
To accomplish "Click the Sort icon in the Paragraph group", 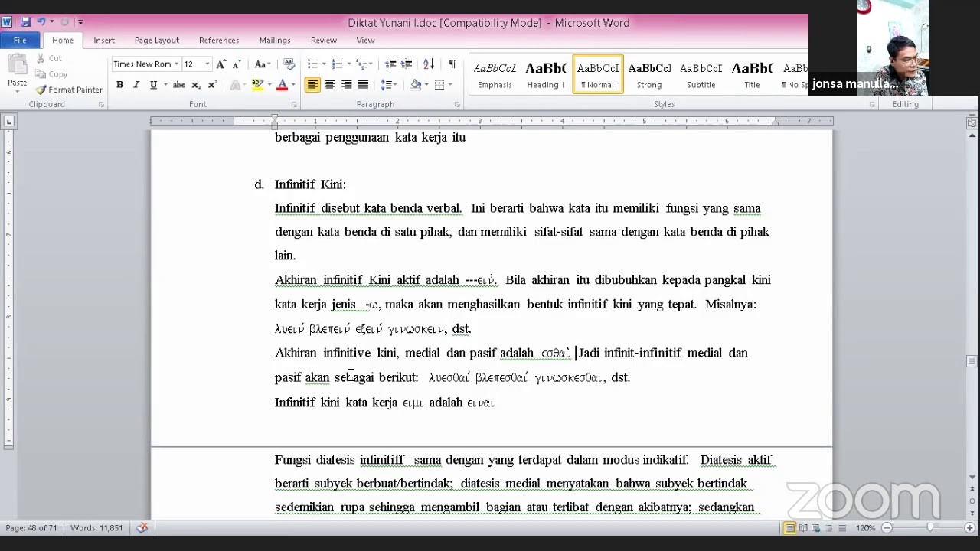I will [429, 64].
